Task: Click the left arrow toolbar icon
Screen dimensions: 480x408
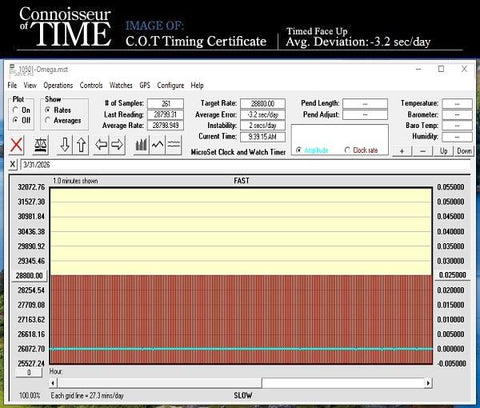Action: 101,145
